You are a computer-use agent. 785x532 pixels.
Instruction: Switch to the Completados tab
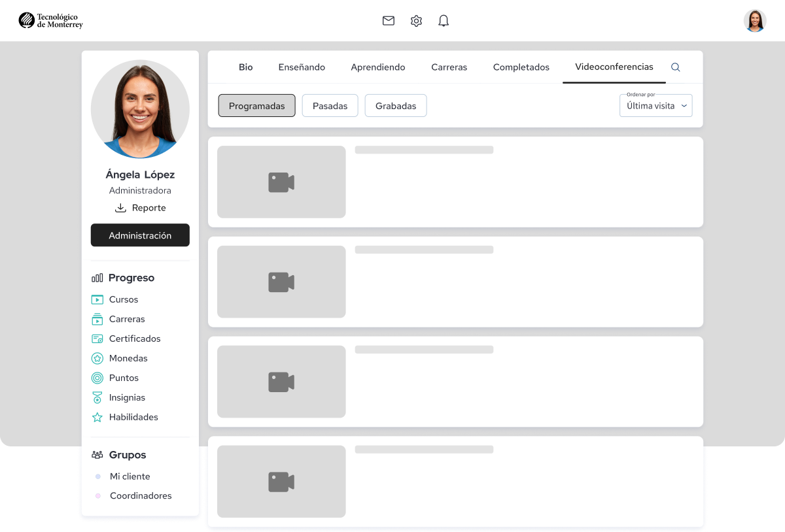pos(521,67)
